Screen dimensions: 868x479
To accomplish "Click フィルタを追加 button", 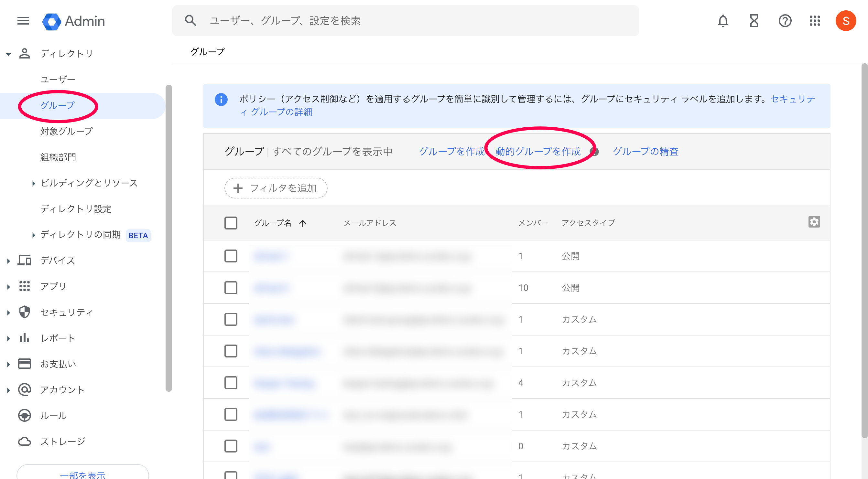I will click(x=276, y=188).
